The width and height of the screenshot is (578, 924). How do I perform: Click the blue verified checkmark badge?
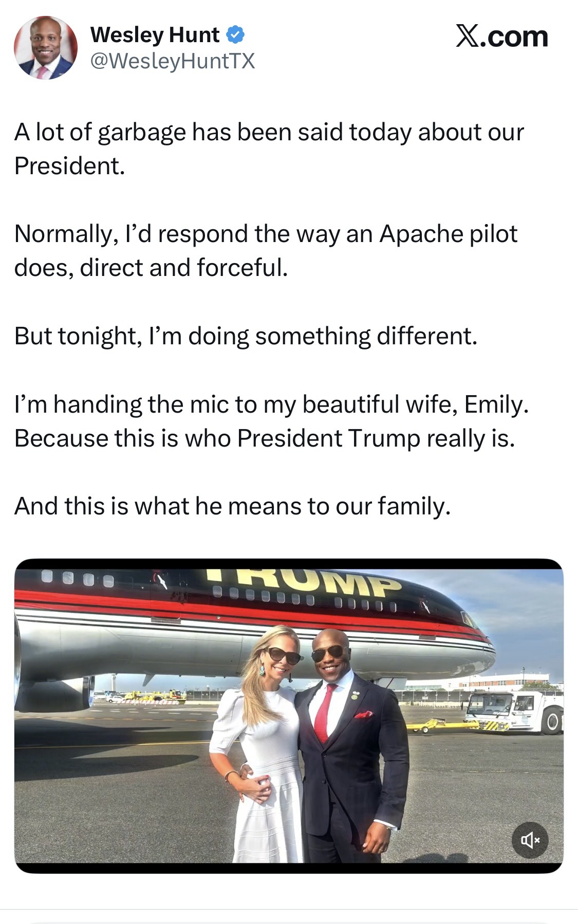coord(235,35)
